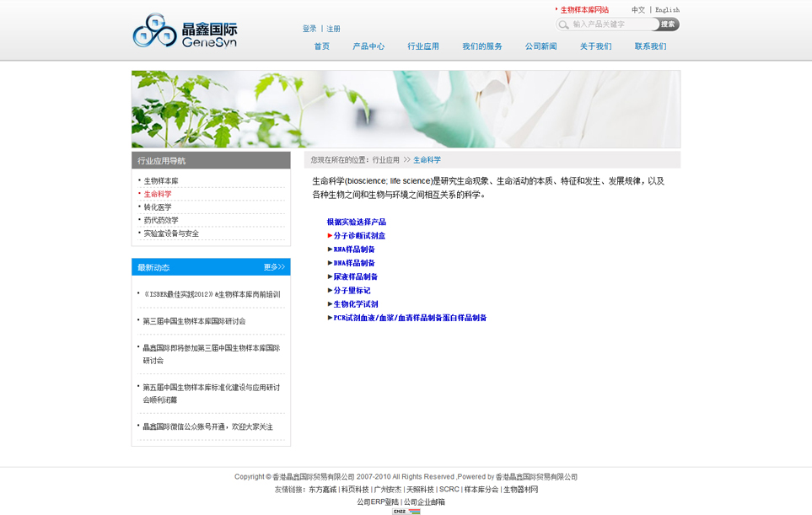
Task: Select 转化医学 in the sidebar navigation
Action: coord(158,207)
